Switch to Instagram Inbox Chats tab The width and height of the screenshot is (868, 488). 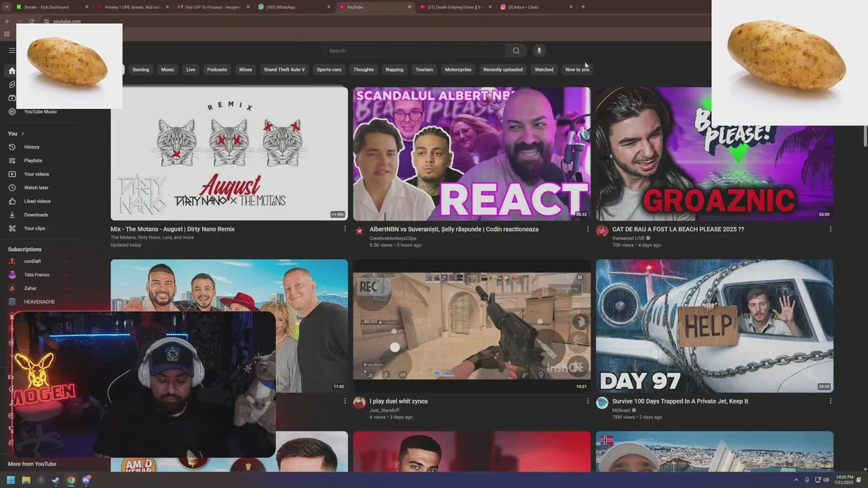pyautogui.click(x=536, y=7)
